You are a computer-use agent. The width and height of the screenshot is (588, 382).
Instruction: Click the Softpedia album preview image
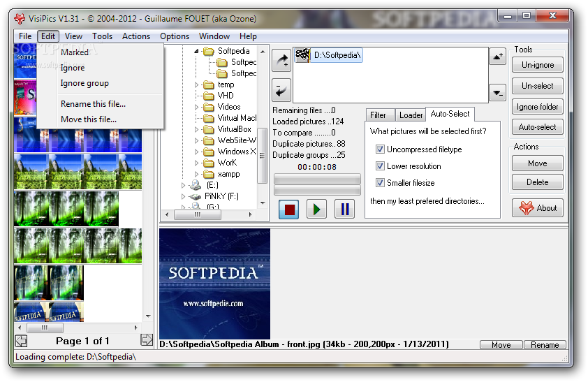click(214, 284)
